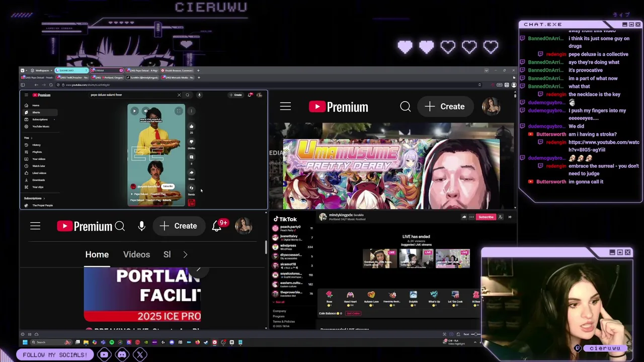Screen dimensions: 644x362
Task: Toggle play on the Shorts player
Action: [x=134, y=111]
